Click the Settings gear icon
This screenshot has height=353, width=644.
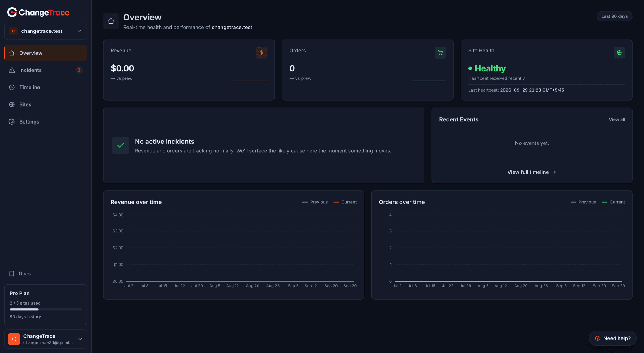pyautogui.click(x=12, y=122)
